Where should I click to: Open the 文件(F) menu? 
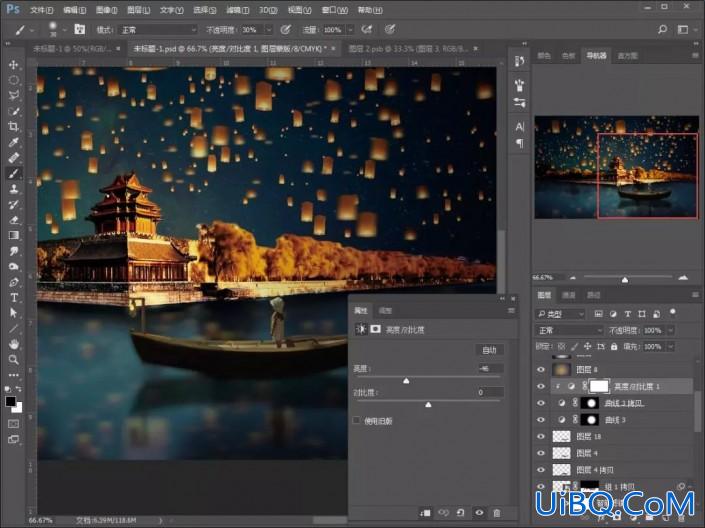point(41,9)
